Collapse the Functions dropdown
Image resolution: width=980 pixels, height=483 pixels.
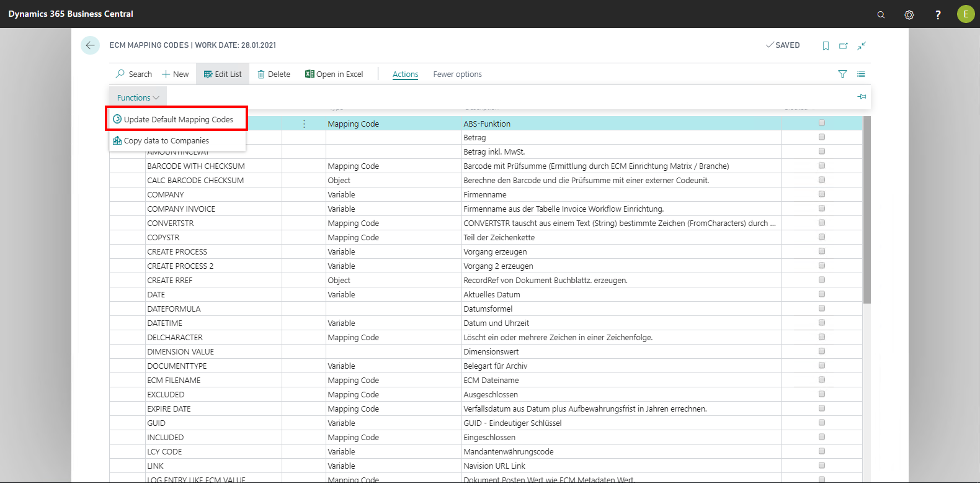(x=138, y=98)
